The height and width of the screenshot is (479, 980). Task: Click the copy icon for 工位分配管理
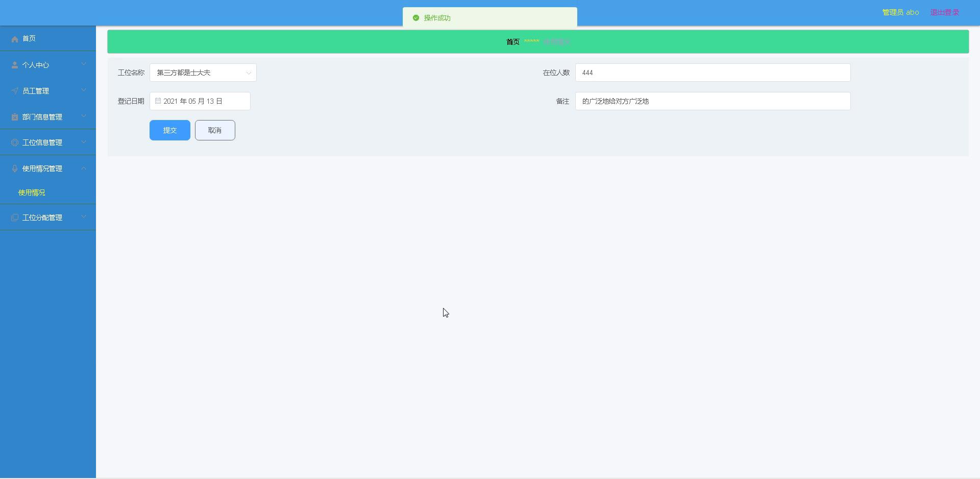(x=15, y=218)
